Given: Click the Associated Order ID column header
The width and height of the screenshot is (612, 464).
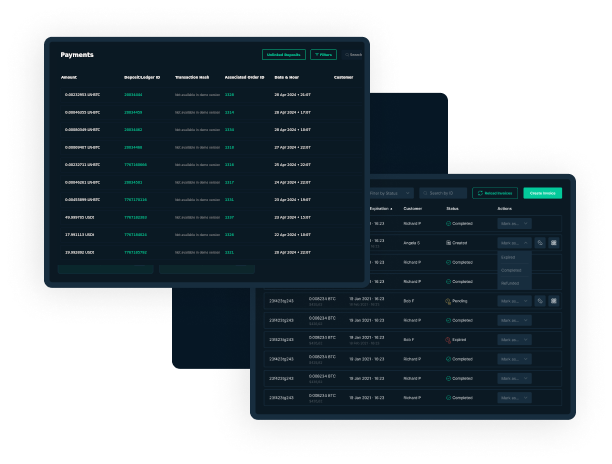Looking at the screenshot, I should click(x=244, y=77).
